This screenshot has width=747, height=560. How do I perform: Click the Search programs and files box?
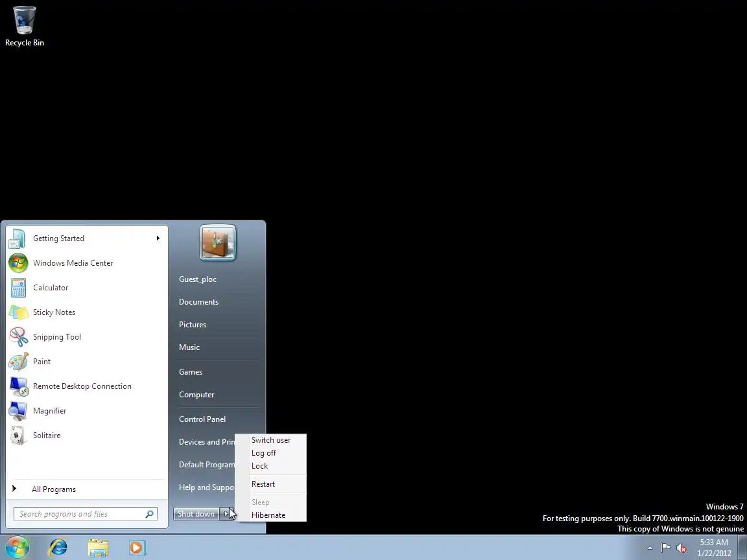tap(86, 514)
